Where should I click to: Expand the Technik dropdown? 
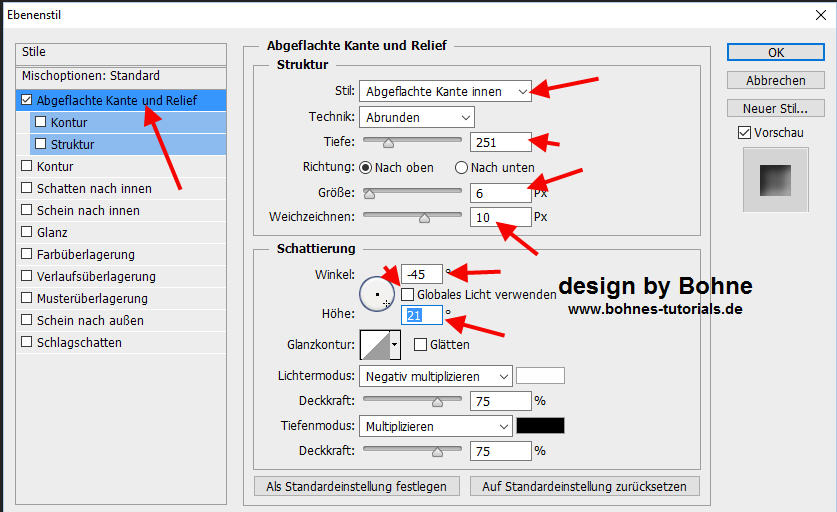point(417,117)
